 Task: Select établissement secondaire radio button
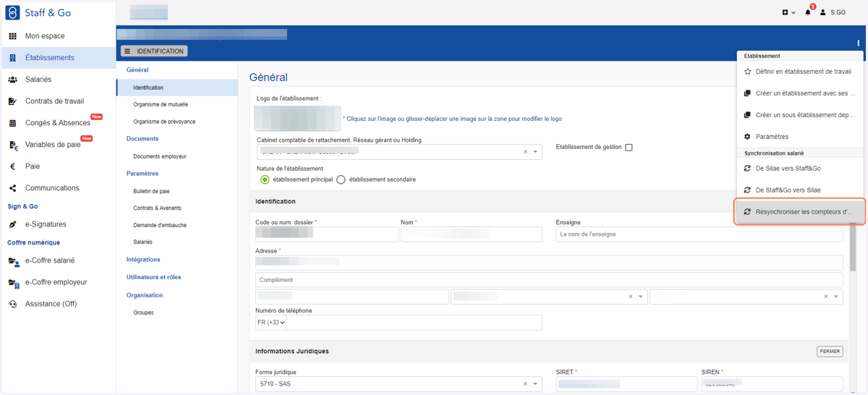pyautogui.click(x=341, y=179)
